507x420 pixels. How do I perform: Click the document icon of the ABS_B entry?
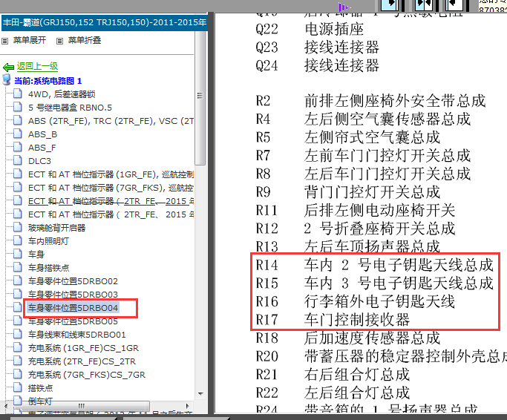click(x=18, y=134)
